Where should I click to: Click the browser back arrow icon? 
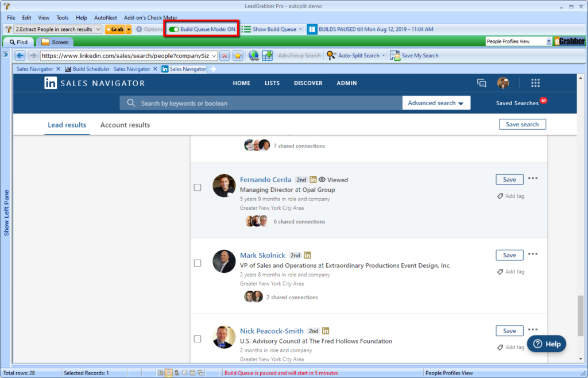click(20, 56)
